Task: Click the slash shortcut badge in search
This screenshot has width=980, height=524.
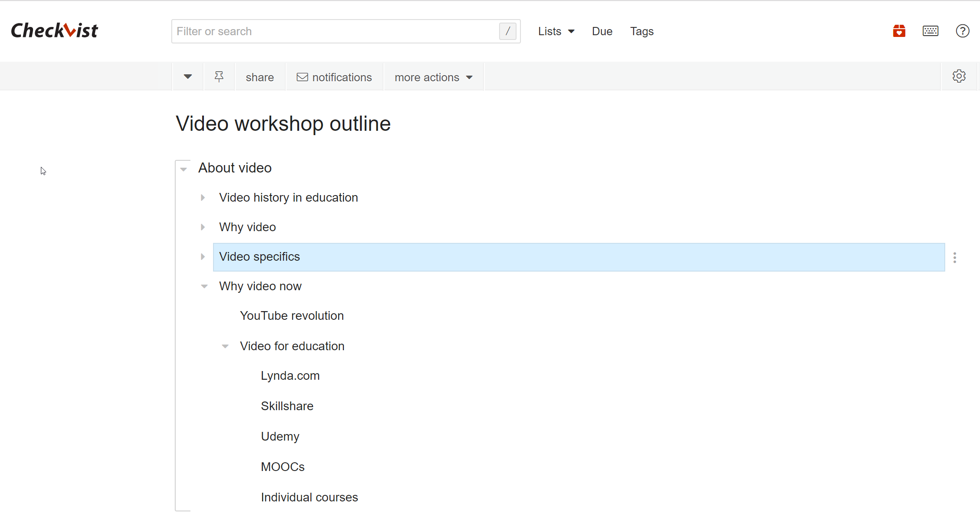Action: 507,31
